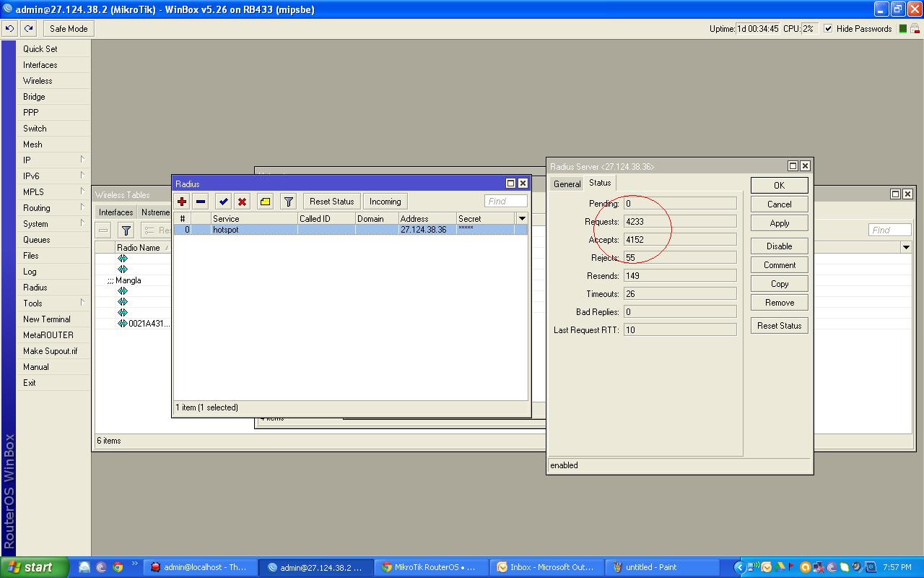Enable the Radius entry with the blue checkmark
This screenshot has width=924, height=578.
click(x=223, y=202)
